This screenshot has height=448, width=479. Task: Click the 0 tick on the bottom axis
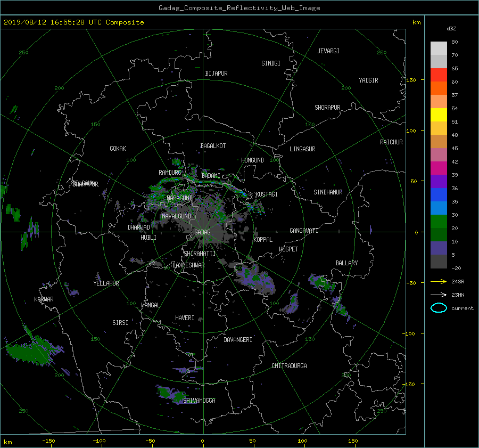[203, 441]
